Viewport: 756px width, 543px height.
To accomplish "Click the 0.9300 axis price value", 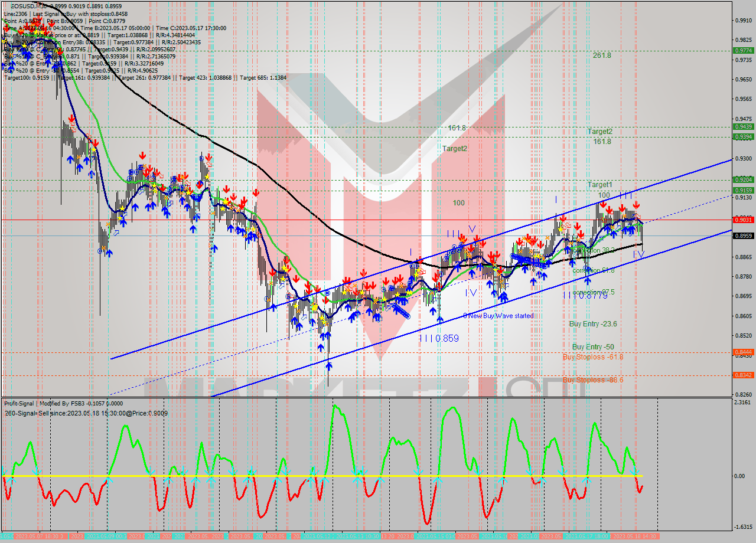I will click(742, 159).
